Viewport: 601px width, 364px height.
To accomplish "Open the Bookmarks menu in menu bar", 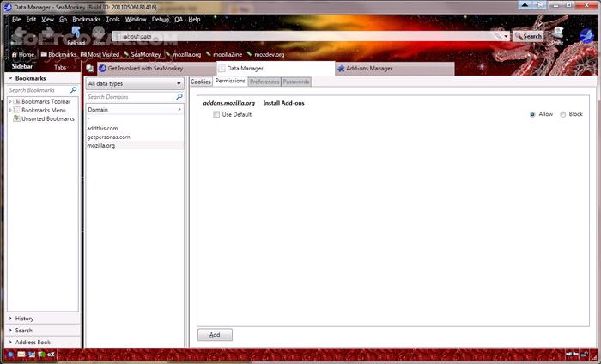I will coord(86,19).
